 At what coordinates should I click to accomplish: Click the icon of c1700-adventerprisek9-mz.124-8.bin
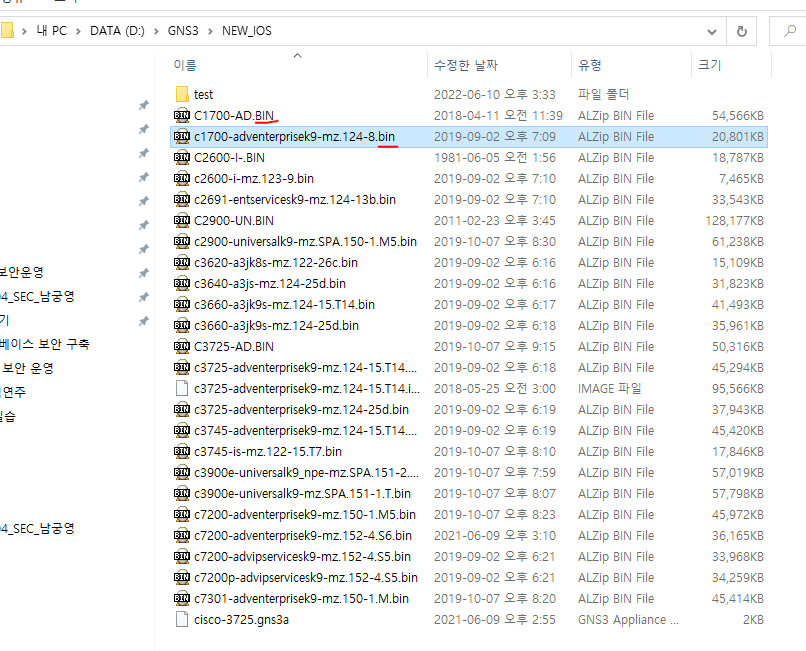pyautogui.click(x=181, y=136)
